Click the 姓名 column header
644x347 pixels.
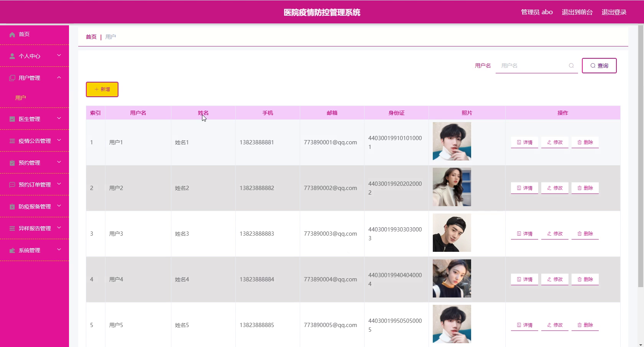coord(203,113)
